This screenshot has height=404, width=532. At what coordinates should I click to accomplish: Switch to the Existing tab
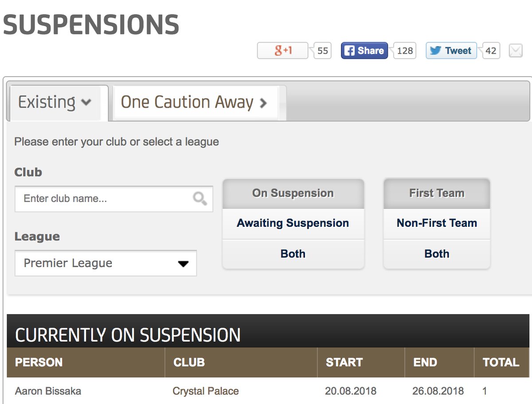pos(55,102)
